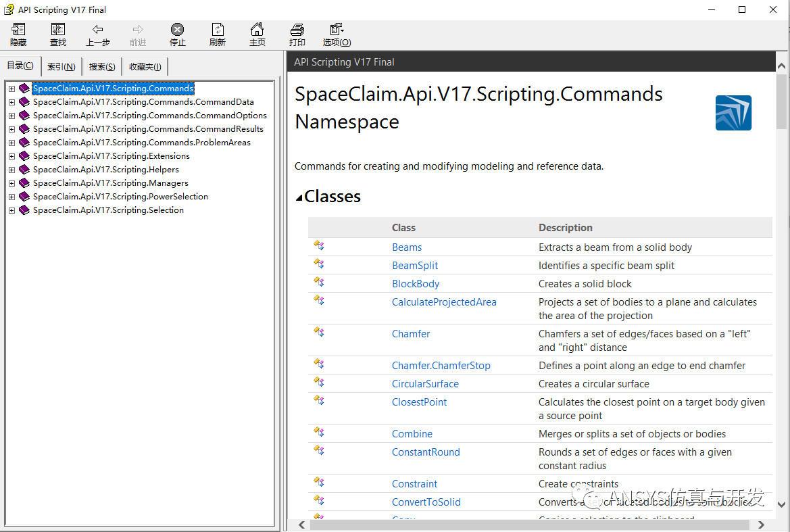Click the book icon of Commands.CommandResults node
The image size is (790, 532).
pyautogui.click(x=24, y=129)
